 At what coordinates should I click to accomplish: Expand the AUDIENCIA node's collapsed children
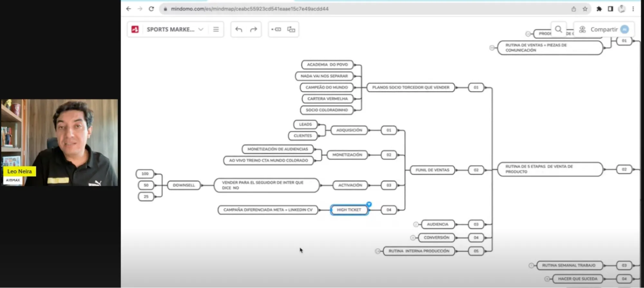[416, 224]
